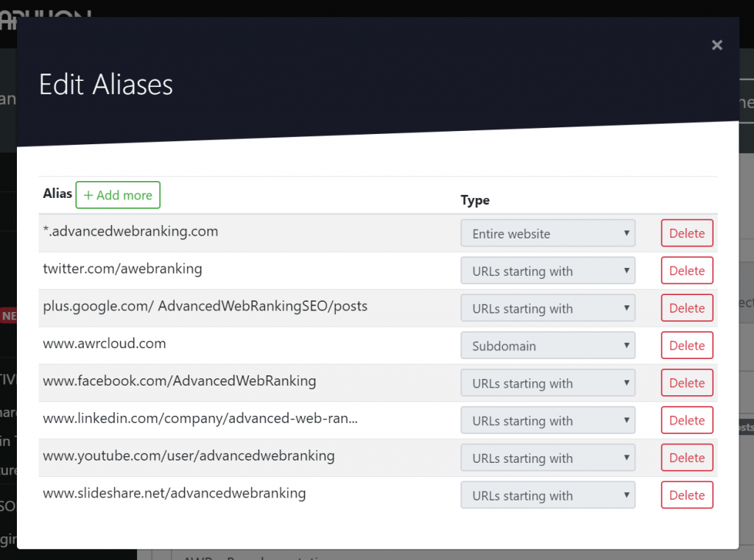Close the Edit Aliases dialog
This screenshot has height=560, width=754.
pyautogui.click(x=716, y=45)
